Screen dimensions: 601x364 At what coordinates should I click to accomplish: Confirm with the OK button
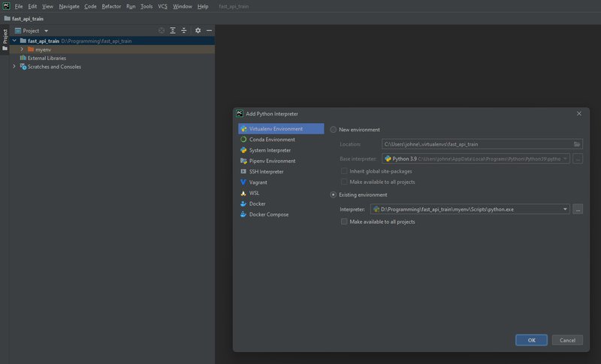[531, 340]
